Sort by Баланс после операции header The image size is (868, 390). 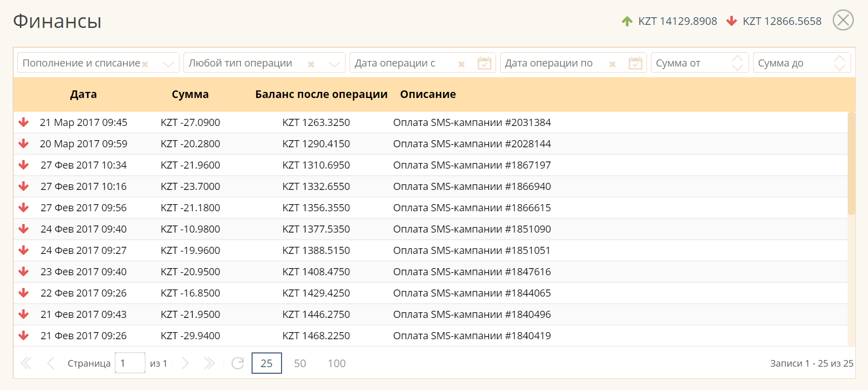(x=321, y=94)
